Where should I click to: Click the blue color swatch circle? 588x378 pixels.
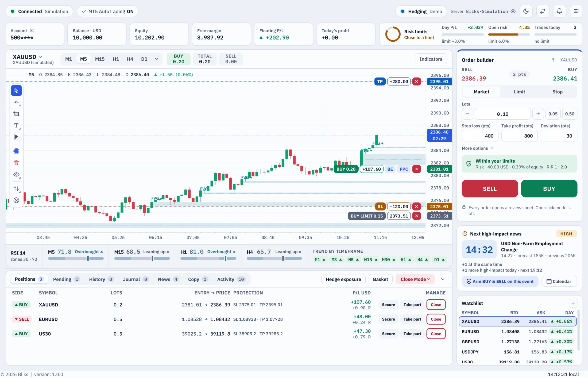point(16,151)
